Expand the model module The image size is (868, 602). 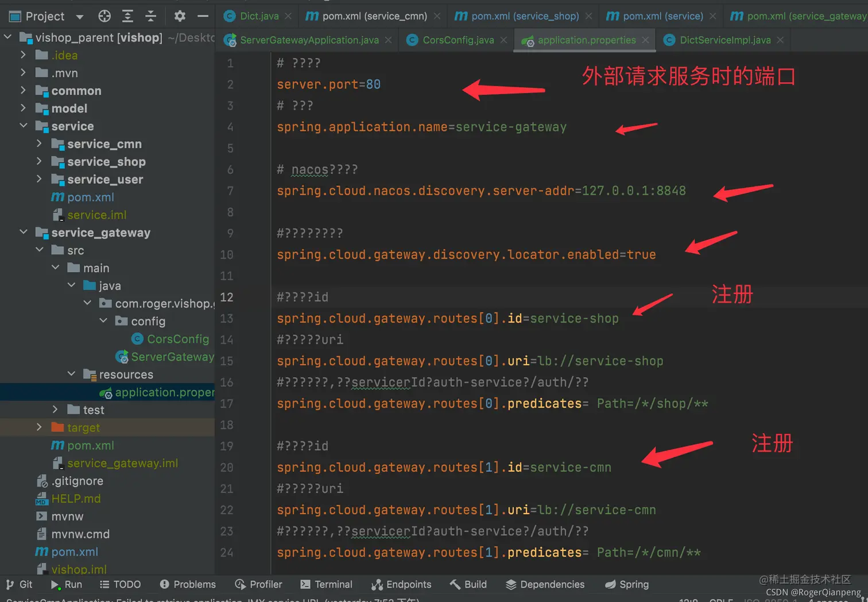coord(23,108)
